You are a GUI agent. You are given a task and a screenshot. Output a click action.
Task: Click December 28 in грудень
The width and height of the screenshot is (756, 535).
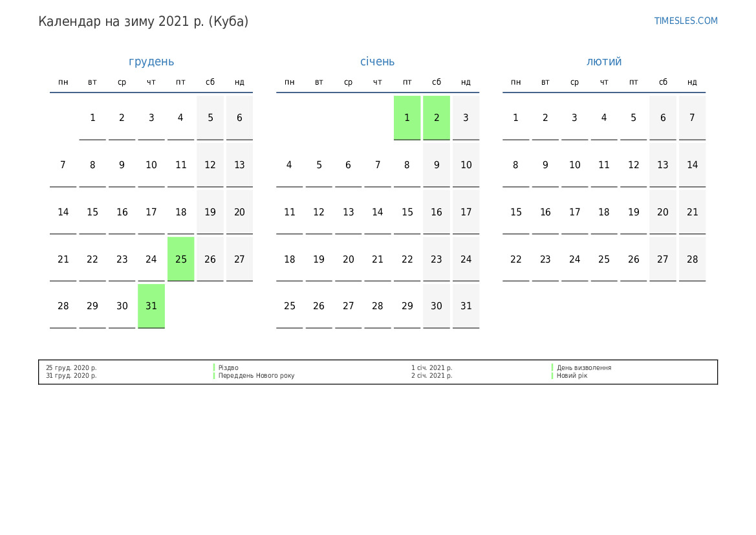pos(63,306)
